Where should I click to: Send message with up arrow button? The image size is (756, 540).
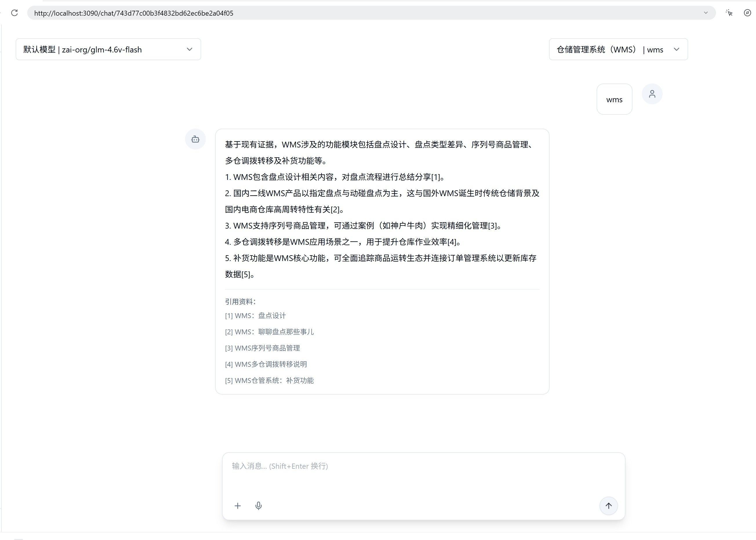(608, 506)
